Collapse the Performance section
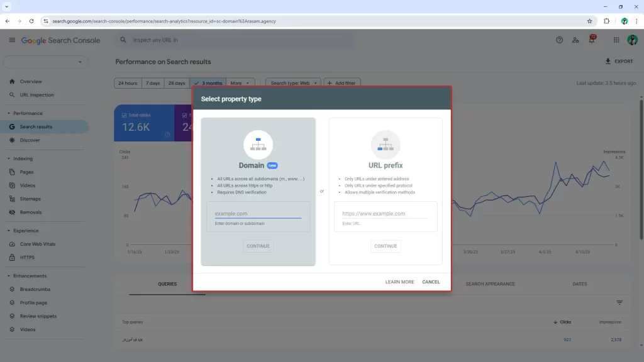The width and height of the screenshot is (644, 362). click(x=9, y=113)
